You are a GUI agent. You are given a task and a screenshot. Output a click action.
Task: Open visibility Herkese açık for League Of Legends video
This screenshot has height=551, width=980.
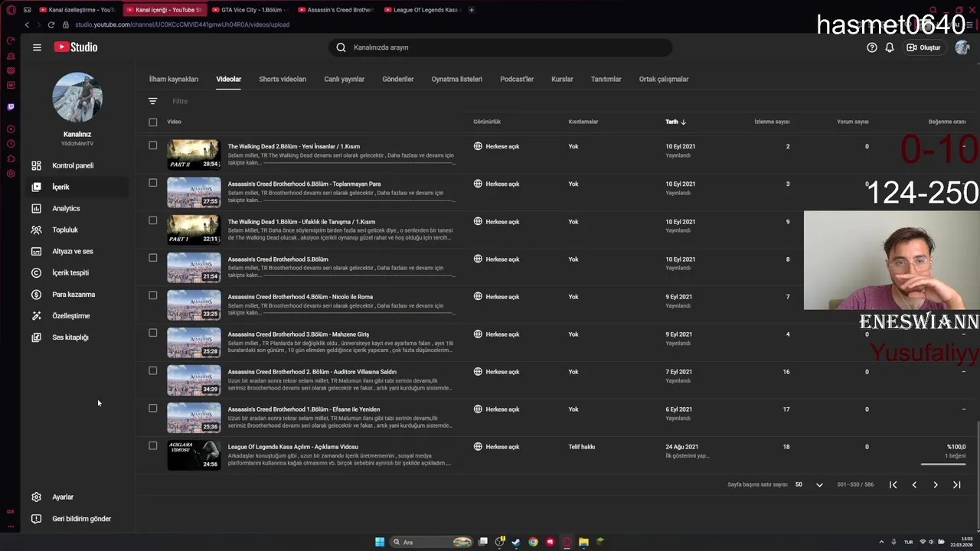(497, 447)
